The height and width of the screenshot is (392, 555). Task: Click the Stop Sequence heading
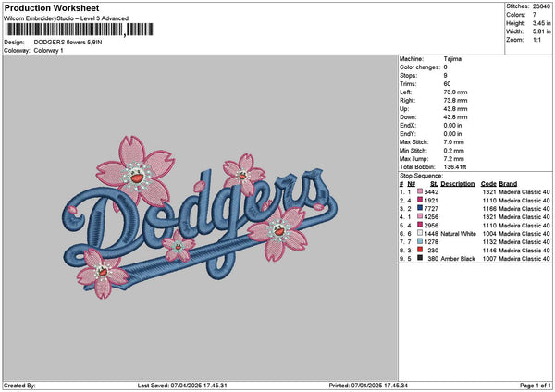coord(421,176)
